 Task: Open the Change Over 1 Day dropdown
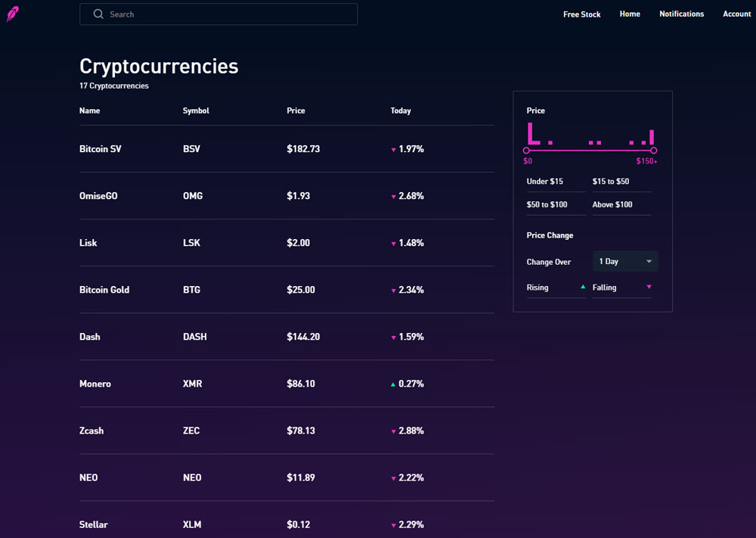point(625,262)
